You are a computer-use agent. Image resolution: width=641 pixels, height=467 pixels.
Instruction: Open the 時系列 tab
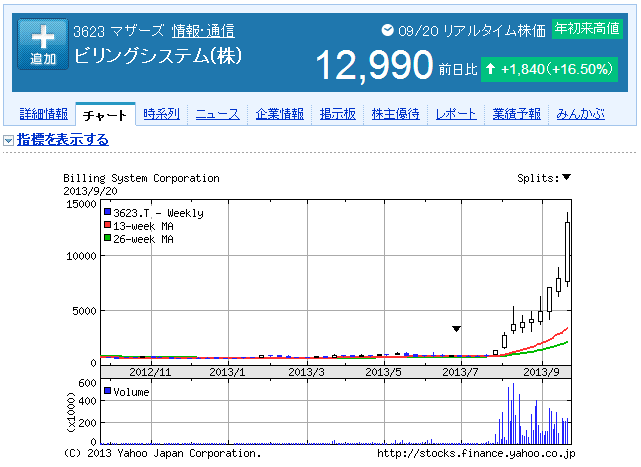(161, 114)
